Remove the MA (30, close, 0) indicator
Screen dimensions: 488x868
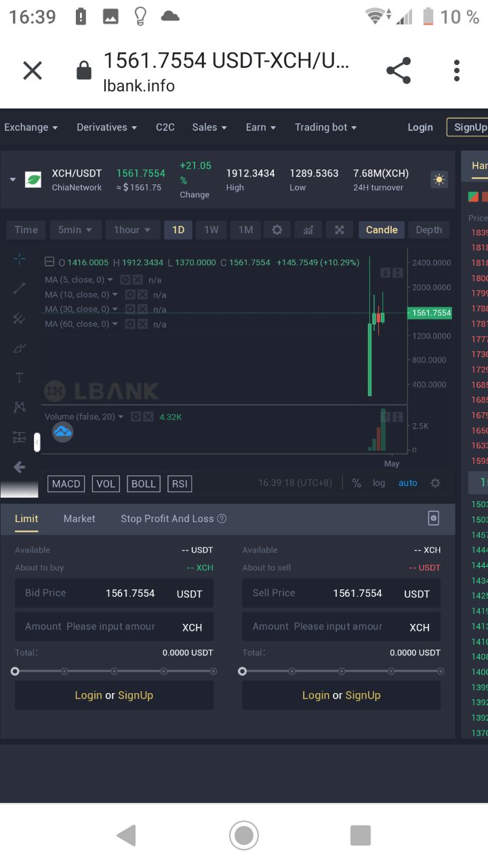point(142,309)
